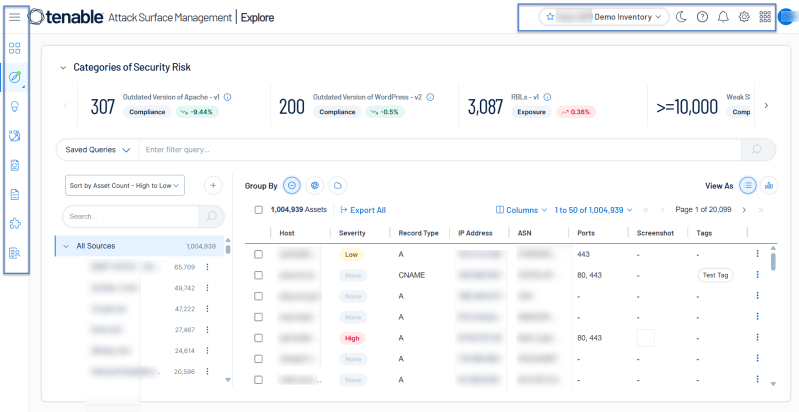Click the Test Tag tag
The image size is (799, 412).
click(715, 275)
